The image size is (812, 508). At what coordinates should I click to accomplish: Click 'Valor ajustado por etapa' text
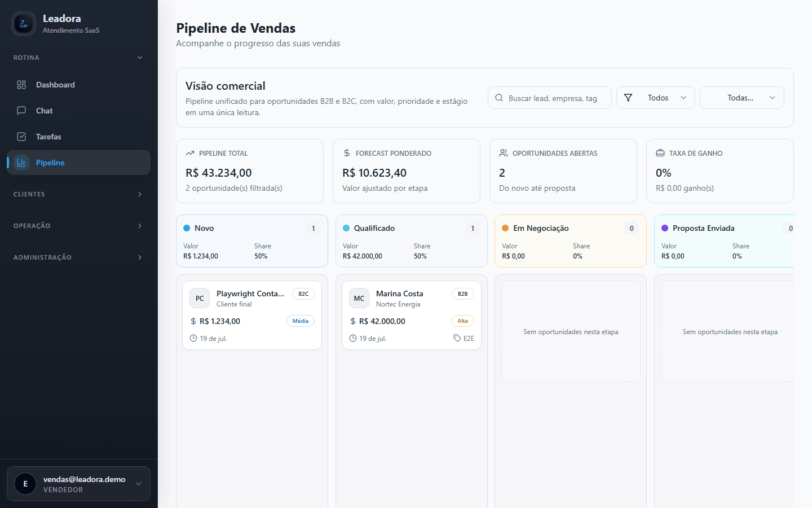(385, 188)
